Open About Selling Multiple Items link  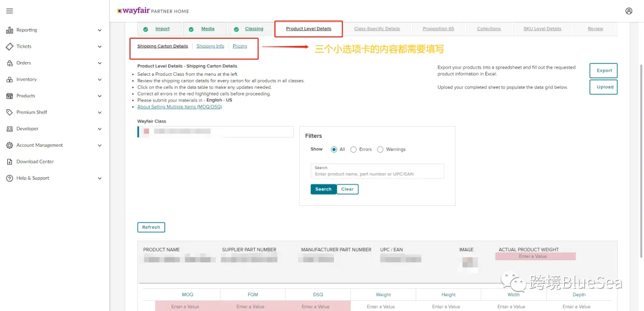coord(179,107)
